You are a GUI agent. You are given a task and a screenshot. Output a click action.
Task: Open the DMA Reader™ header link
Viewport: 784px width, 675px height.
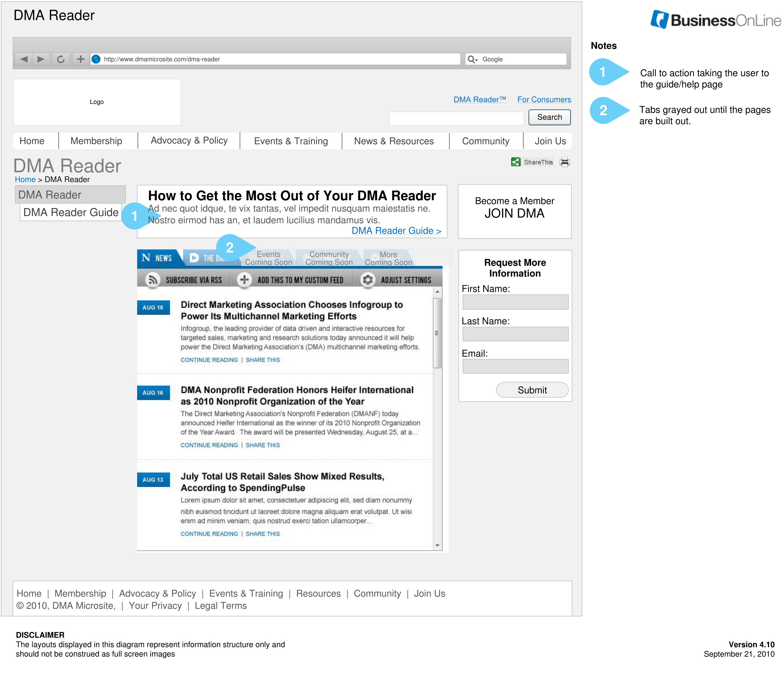pyautogui.click(x=480, y=99)
